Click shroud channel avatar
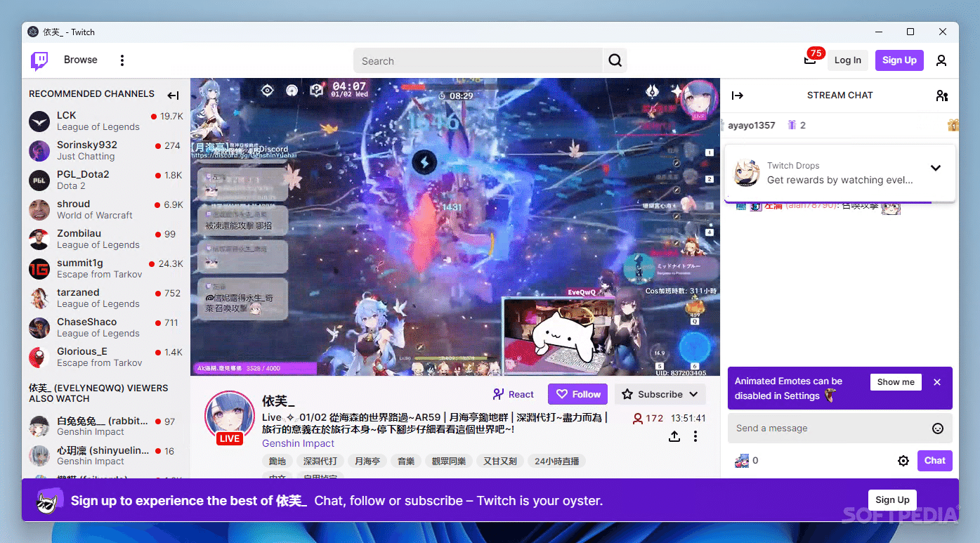 pyautogui.click(x=39, y=210)
